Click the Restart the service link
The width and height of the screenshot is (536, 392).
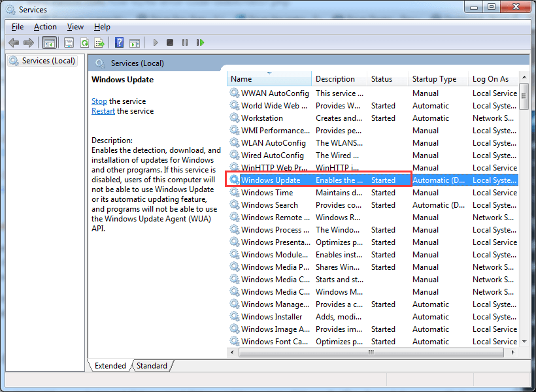[103, 111]
